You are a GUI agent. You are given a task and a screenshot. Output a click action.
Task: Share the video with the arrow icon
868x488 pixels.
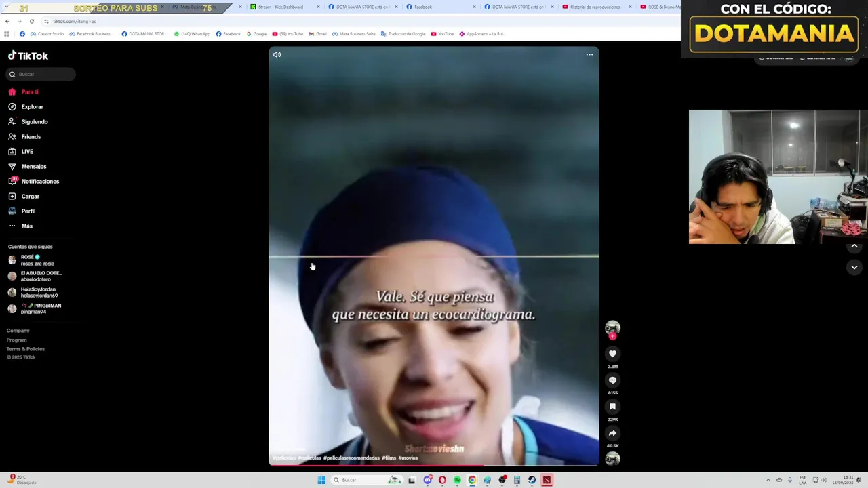coord(612,433)
